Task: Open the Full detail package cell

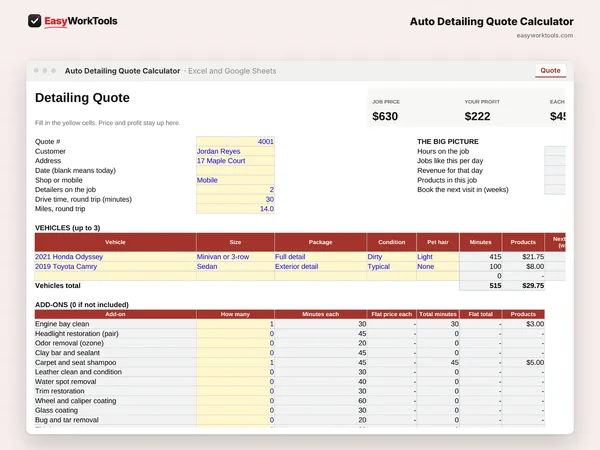Action: pos(320,257)
